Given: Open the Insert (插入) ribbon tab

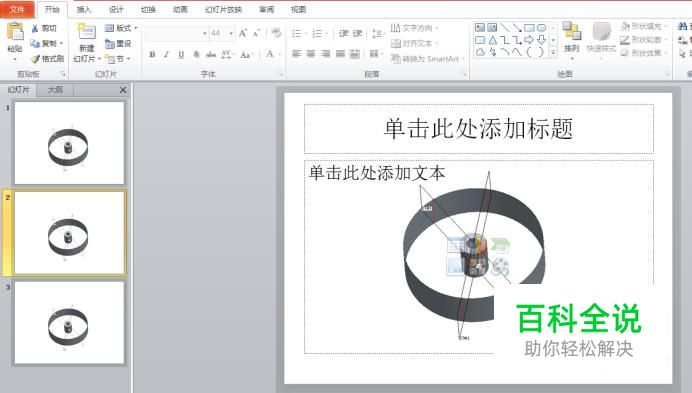Looking at the screenshot, I should coord(83,9).
